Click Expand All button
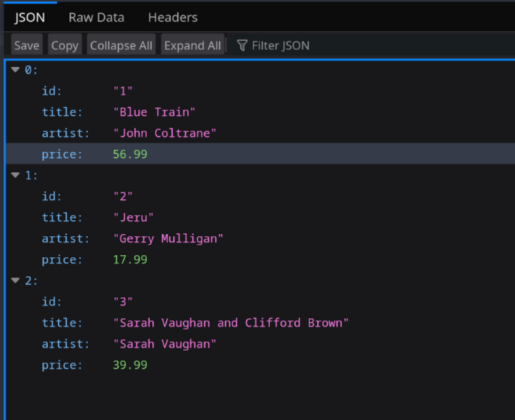Viewport: 515px width, 420px height. point(193,45)
